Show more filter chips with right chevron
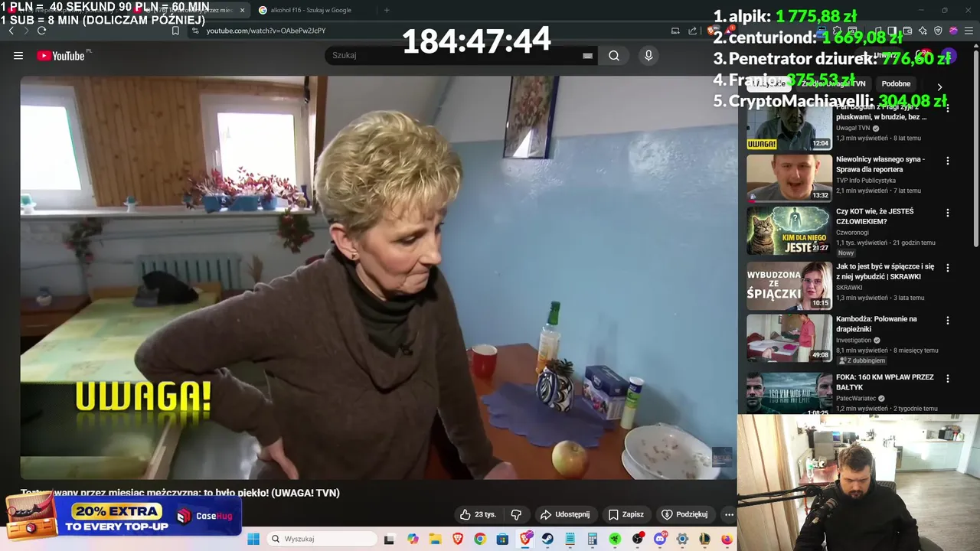Screen dimensions: 980x551 click(939, 86)
